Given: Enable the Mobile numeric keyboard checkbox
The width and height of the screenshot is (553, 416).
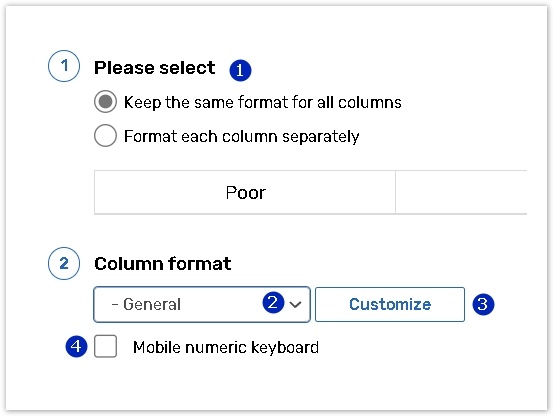Looking at the screenshot, I should pos(105,346).
